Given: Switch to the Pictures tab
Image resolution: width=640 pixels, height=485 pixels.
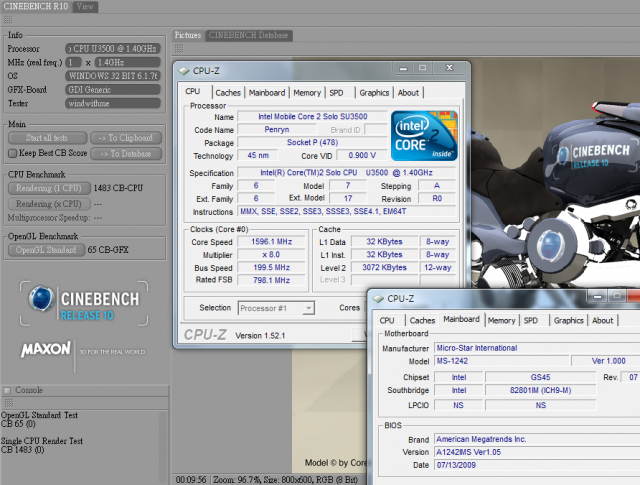Looking at the screenshot, I should pyautogui.click(x=188, y=35).
